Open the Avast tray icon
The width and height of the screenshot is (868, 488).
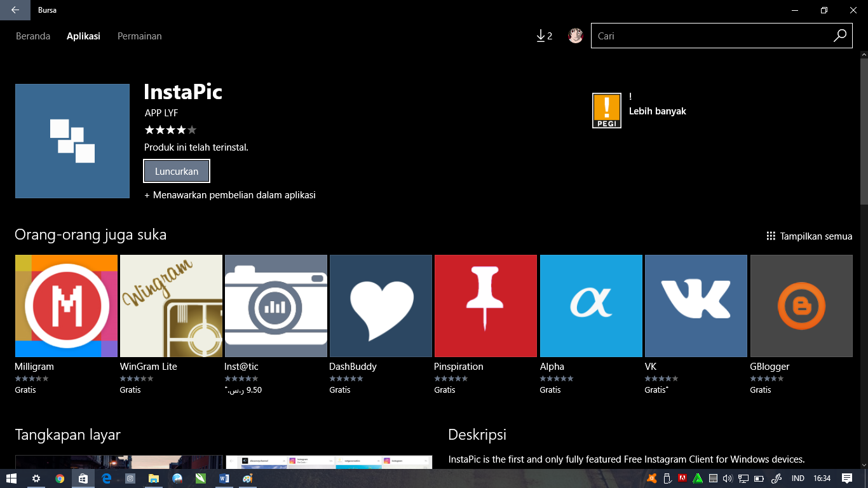(x=652, y=478)
